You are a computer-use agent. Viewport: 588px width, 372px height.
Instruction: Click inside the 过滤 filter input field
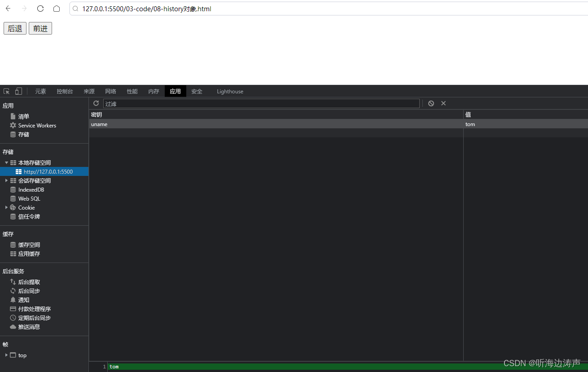(x=260, y=103)
